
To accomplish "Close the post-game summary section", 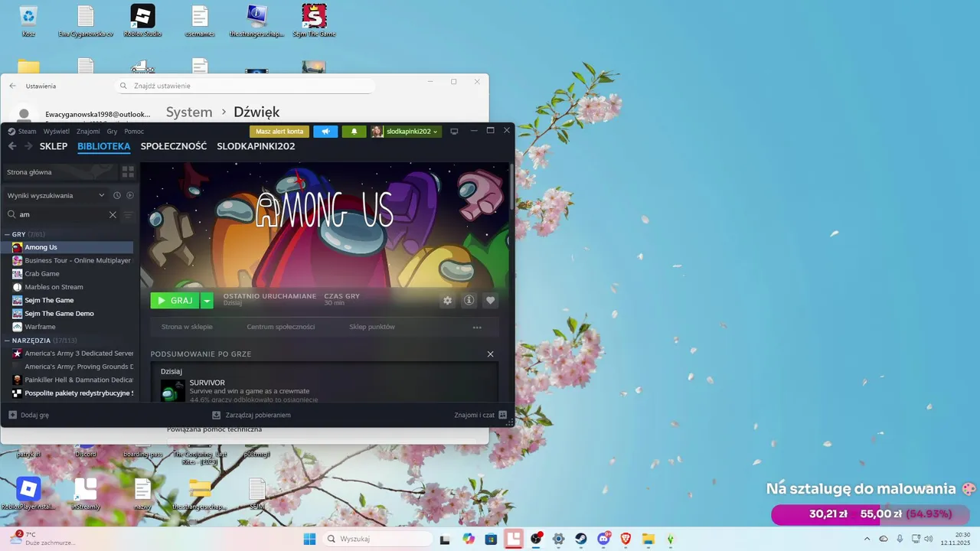I will coord(491,354).
